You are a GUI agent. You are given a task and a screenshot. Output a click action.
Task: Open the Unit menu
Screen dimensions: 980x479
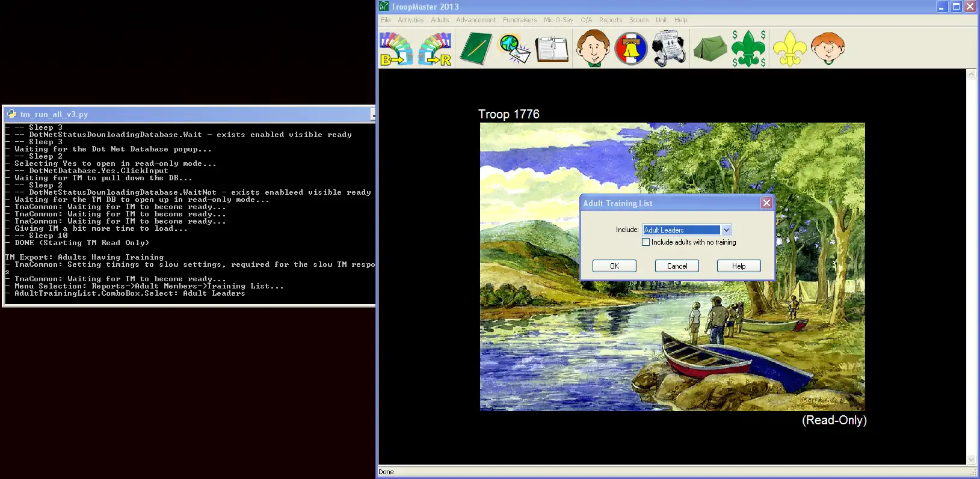click(661, 20)
